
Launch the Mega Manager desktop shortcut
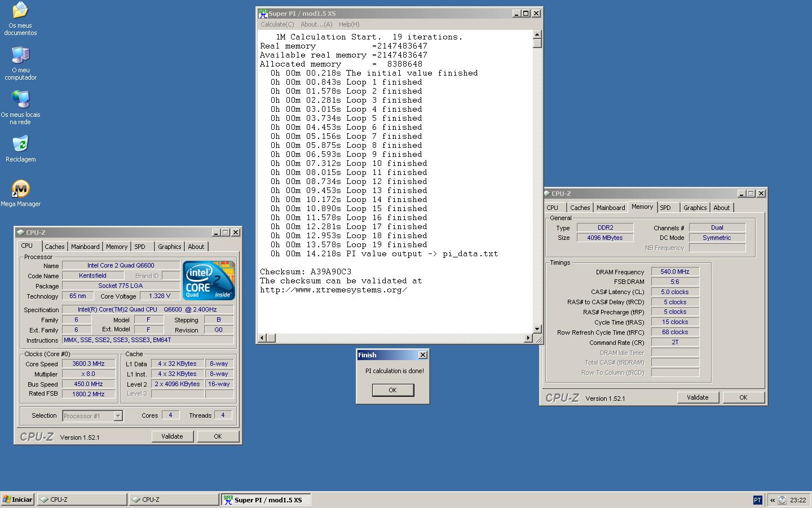pos(20,193)
